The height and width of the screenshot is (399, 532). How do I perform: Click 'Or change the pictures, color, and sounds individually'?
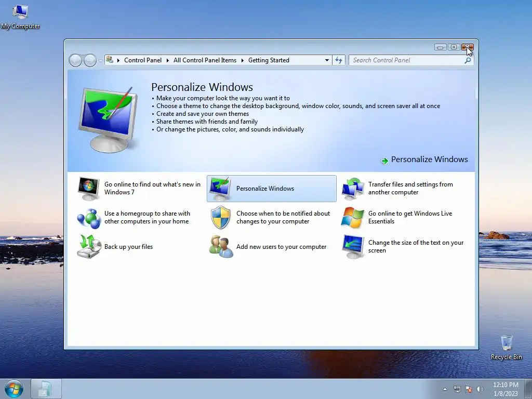coord(230,129)
